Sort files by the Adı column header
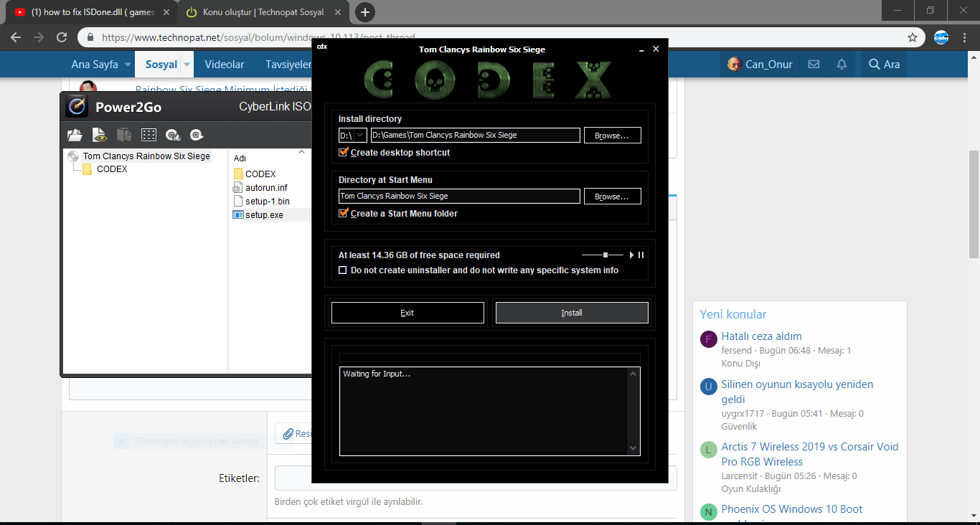The height and width of the screenshot is (525, 980). (x=240, y=158)
